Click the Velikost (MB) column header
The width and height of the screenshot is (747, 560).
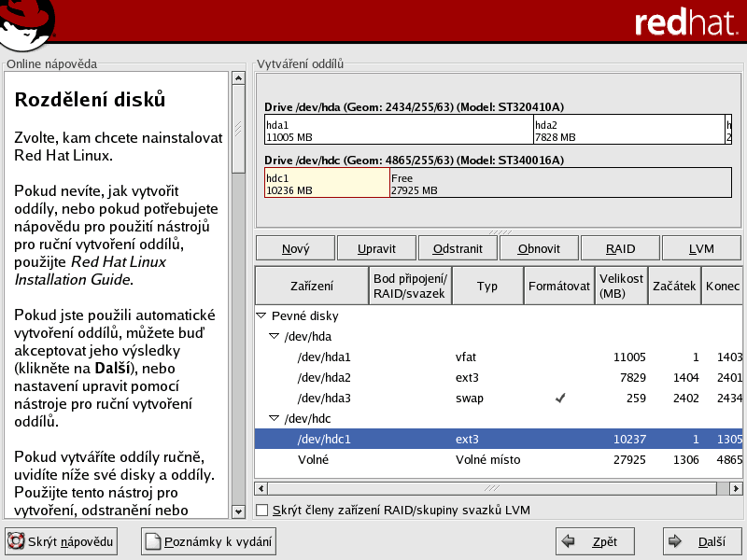coord(621,286)
